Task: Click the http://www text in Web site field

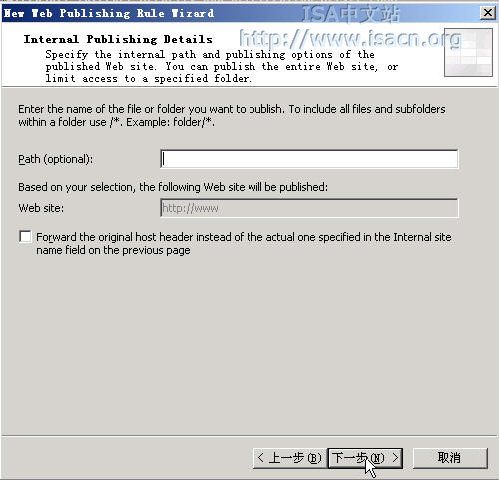Action: point(190,208)
